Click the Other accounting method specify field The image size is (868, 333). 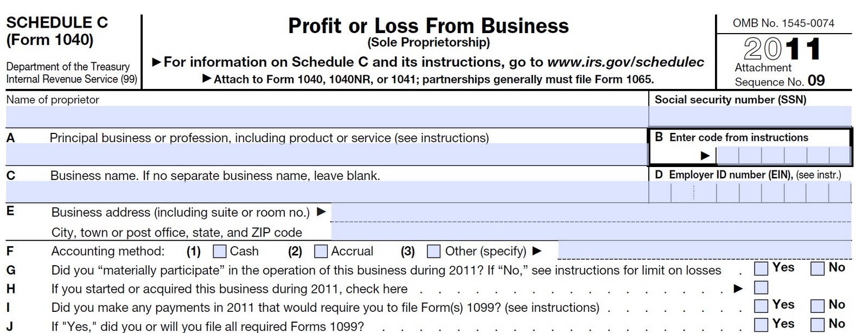tap(705, 250)
